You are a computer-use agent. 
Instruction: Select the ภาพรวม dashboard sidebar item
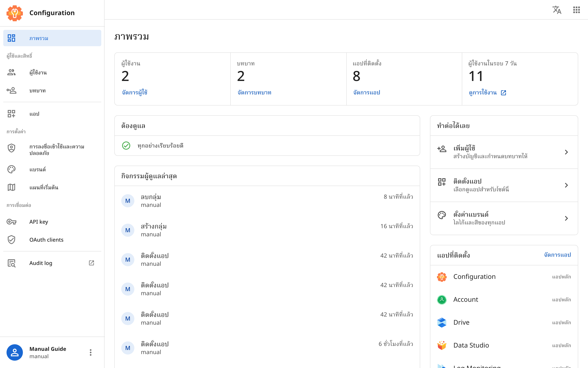pyautogui.click(x=52, y=38)
